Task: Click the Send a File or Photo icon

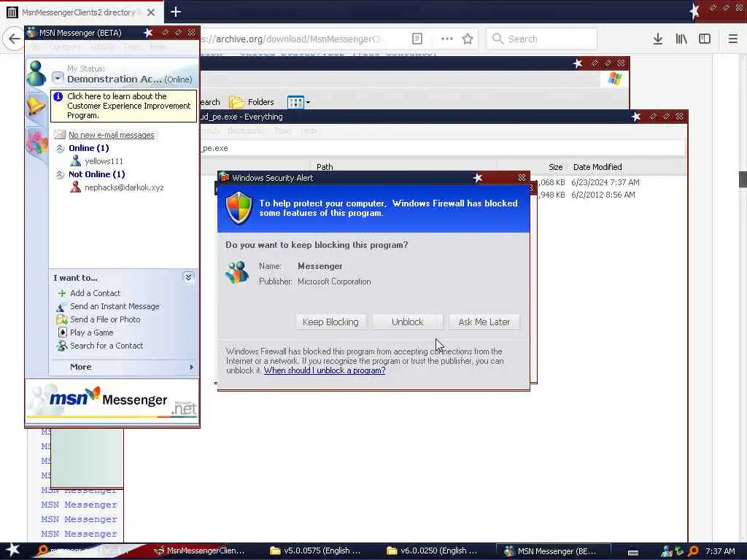Action: click(62, 319)
